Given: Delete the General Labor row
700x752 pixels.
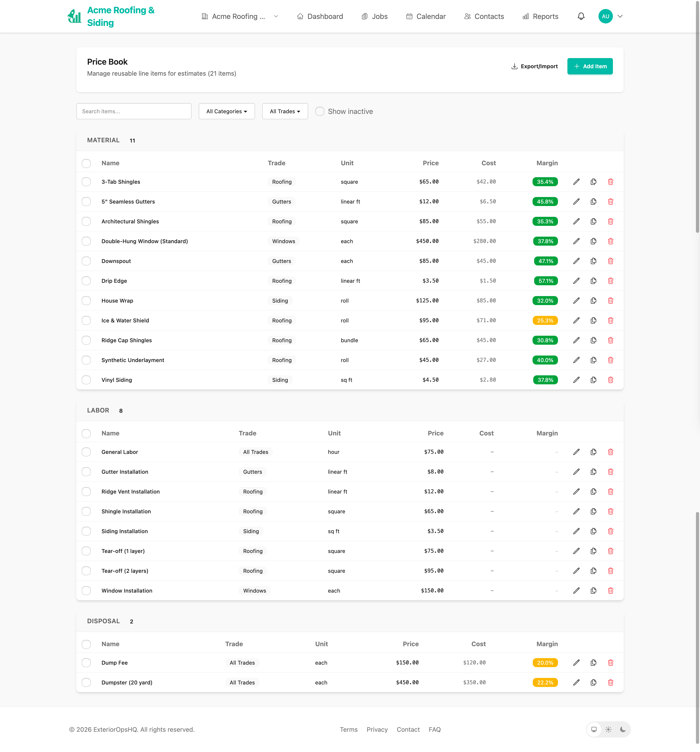Looking at the screenshot, I should [610, 452].
